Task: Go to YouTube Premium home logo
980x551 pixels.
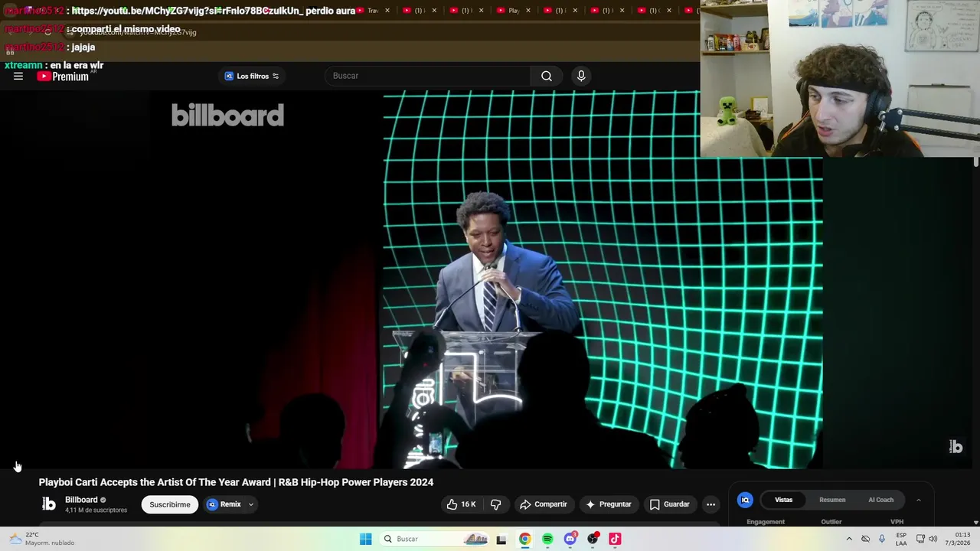Action: (63, 76)
